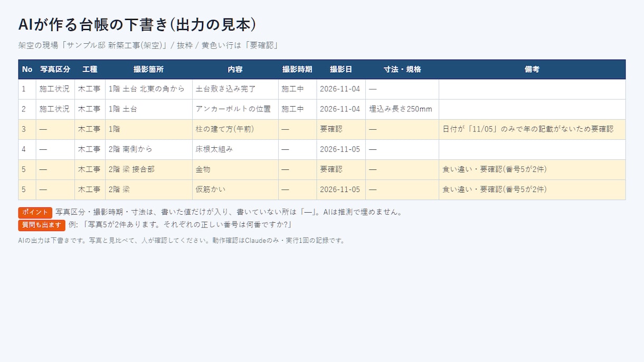Select the cell 2階 南側から

pyautogui.click(x=149, y=149)
